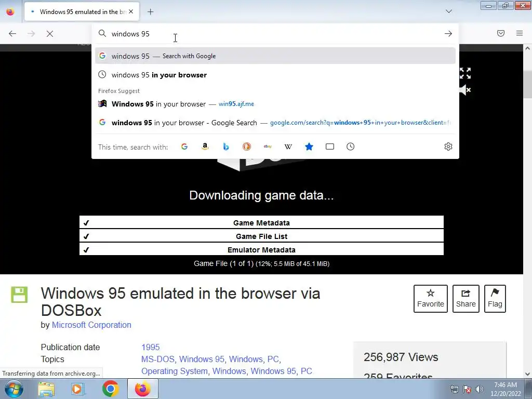Search with eBay one-off icon

(x=268, y=147)
